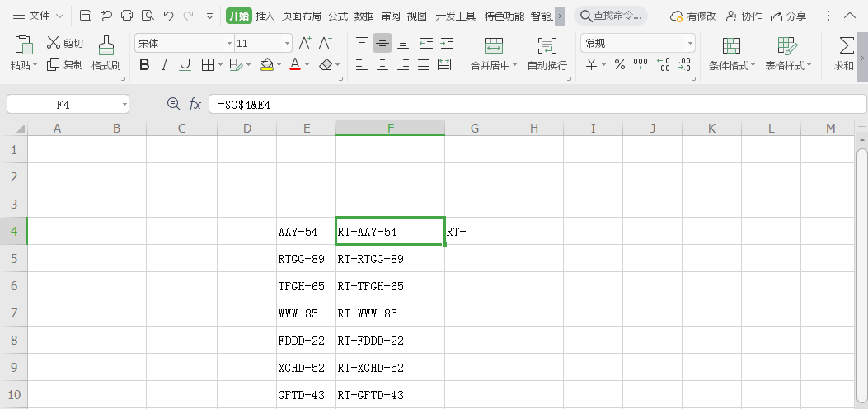Decrease decimal places
Image resolution: width=868 pixels, height=409 pixels.
click(684, 65)
